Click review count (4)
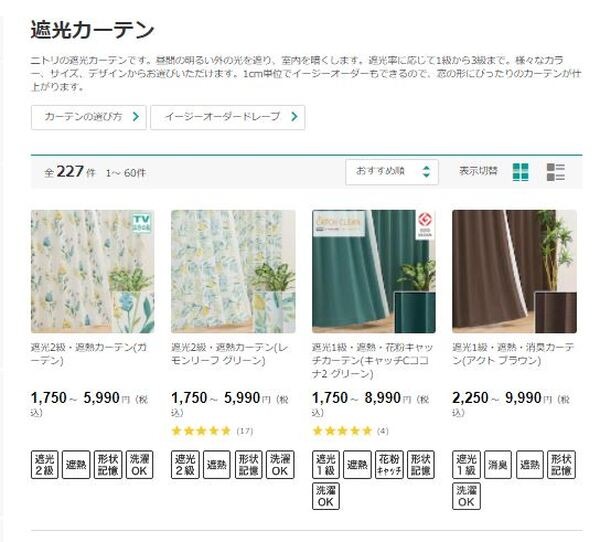The width and height of the screenshot is (600, 542). pyautogui.click(x=383, y=431)
